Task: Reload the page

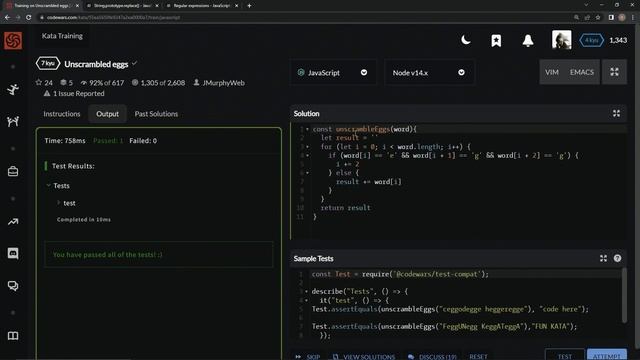Action: click(x=29, y=18)
